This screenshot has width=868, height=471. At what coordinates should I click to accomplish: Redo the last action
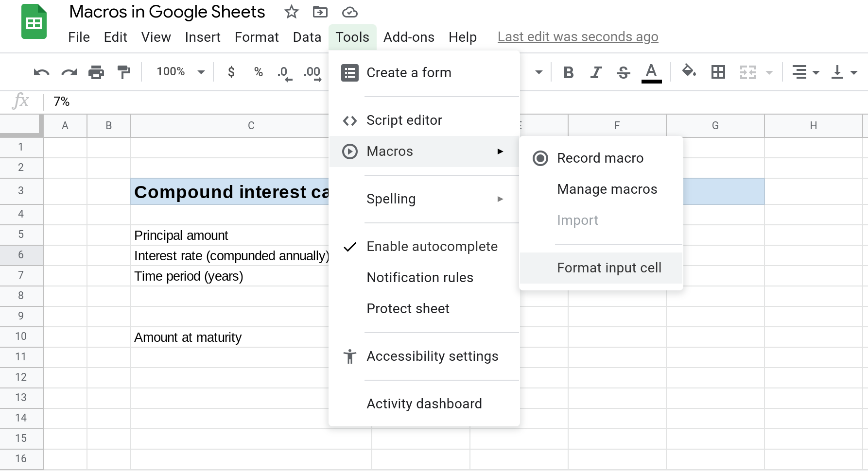69,72
